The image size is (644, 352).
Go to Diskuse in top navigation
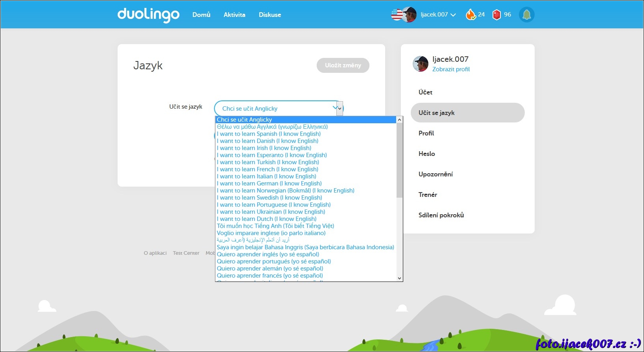coord(270,15)
